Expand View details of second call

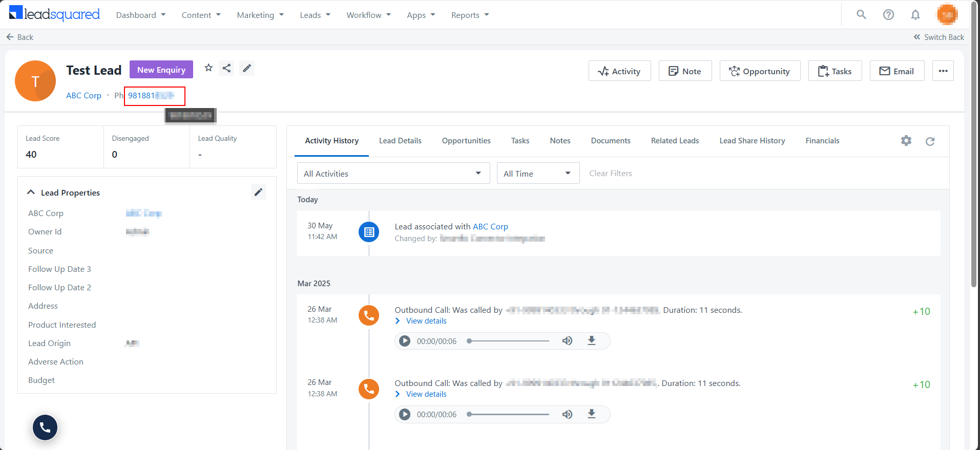421,394
